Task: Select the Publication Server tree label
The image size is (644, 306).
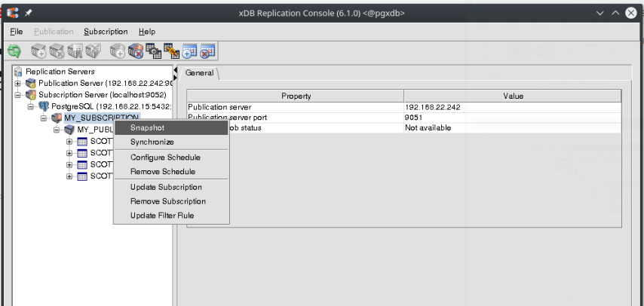Action: (106, 84)
